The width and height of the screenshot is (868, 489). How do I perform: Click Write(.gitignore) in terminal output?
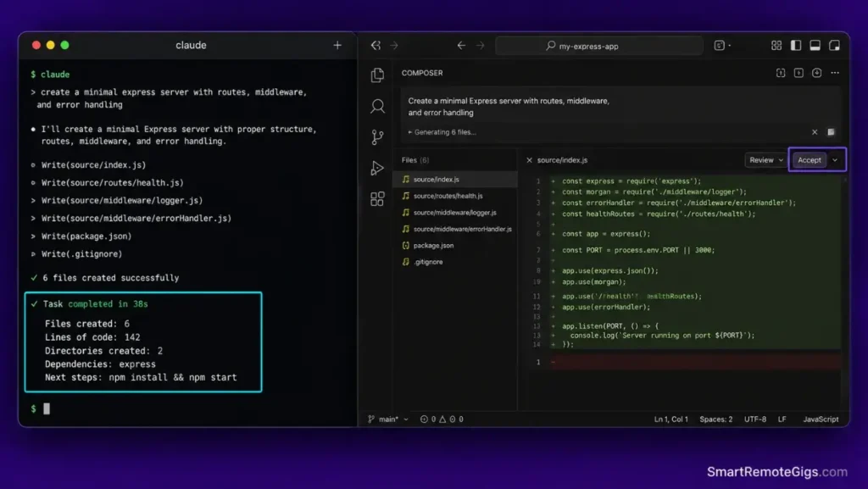(81, 254)
